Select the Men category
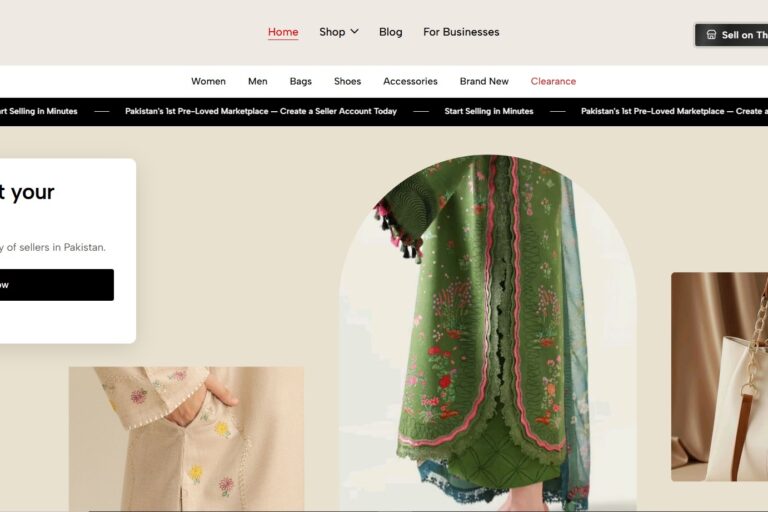 coord(258,81)
